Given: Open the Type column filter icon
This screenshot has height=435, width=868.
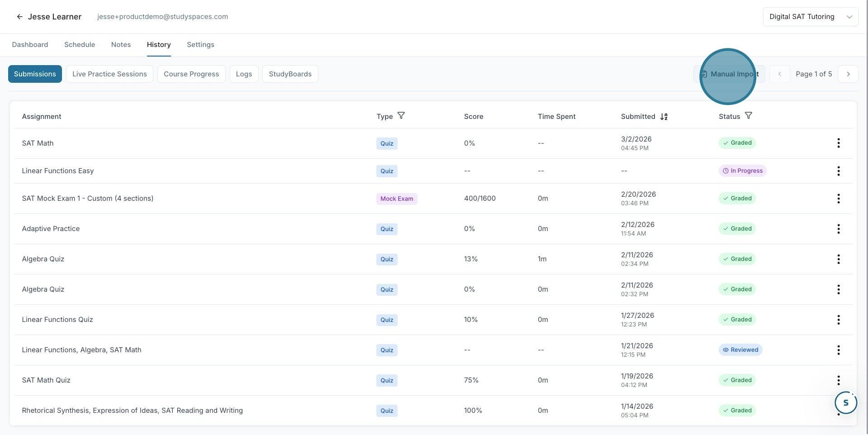Looking at the screenshot, I should (401, 116).
